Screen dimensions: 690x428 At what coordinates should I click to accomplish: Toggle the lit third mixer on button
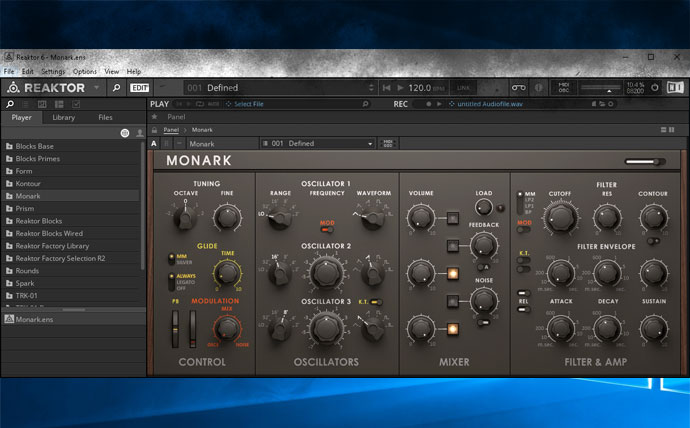(452, 274)
